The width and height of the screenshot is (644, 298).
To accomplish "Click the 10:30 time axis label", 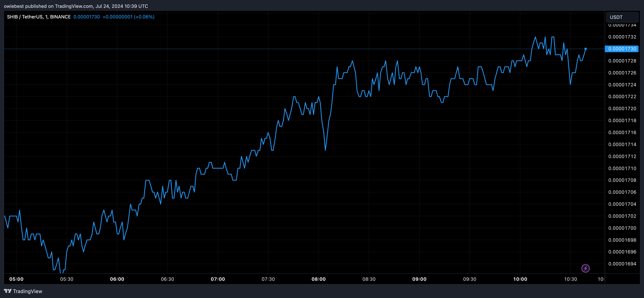I will [571, 279].
